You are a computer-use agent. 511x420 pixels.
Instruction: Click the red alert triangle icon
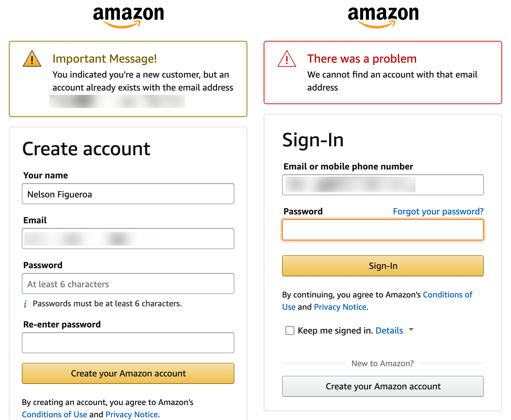pos(287,59)
